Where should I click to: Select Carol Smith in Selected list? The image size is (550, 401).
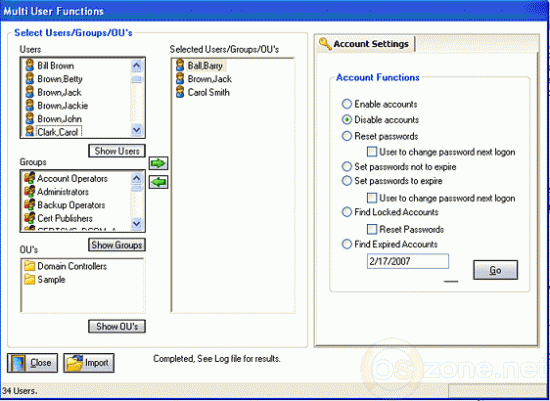[x=209, y=92]
